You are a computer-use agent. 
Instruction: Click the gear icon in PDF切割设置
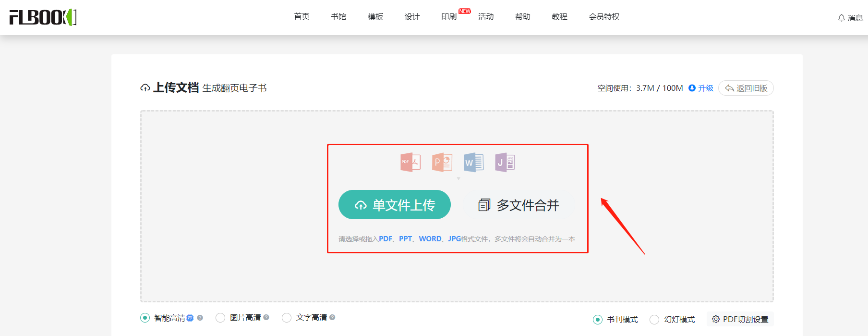point(716,319)
